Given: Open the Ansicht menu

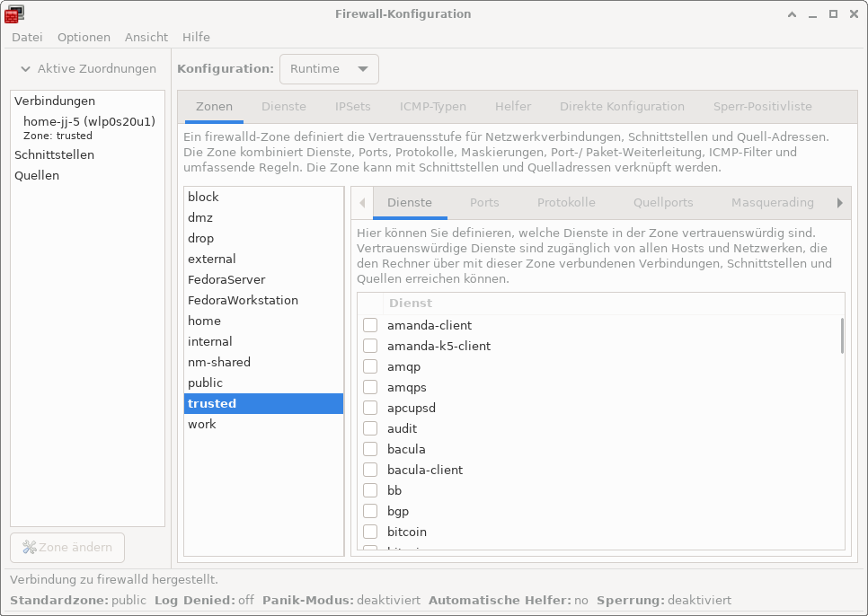Looking at the screenshot, I should click(x=146, y=37).
